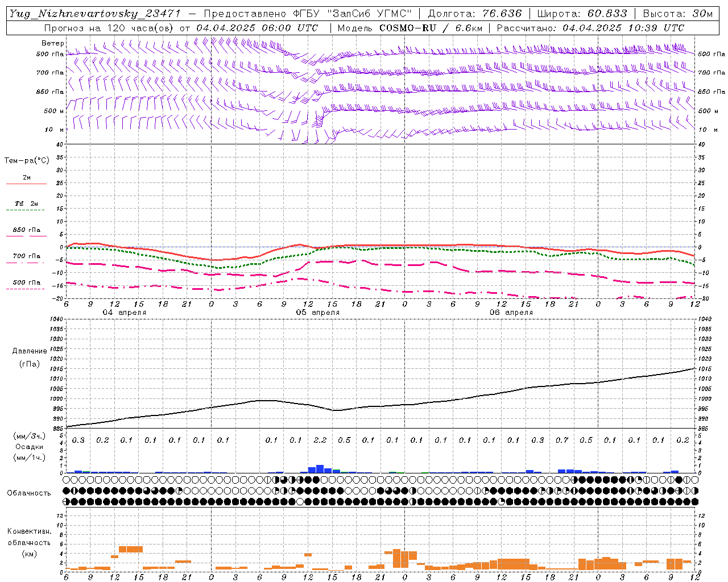Click the '(км)' unit label under облачность

click(x=30, y=554)
